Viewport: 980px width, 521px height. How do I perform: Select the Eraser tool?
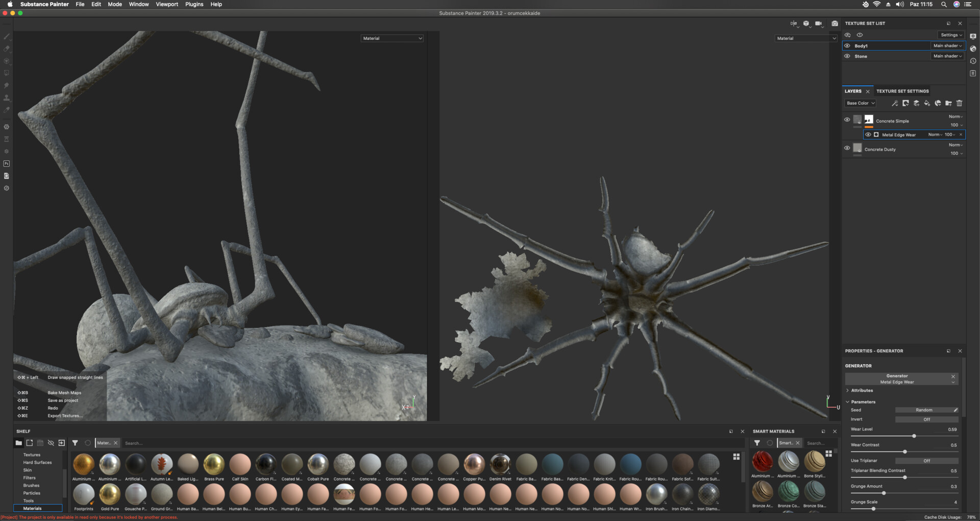coord(7,49)
